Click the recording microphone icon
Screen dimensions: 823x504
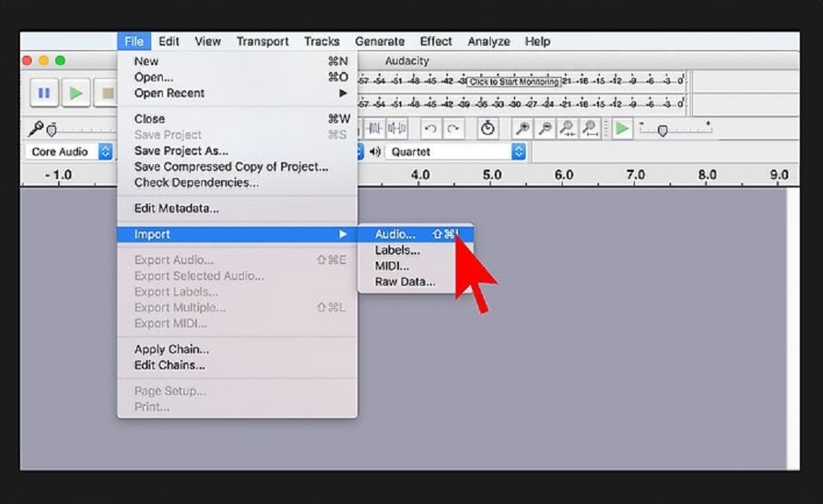point(35,128)
